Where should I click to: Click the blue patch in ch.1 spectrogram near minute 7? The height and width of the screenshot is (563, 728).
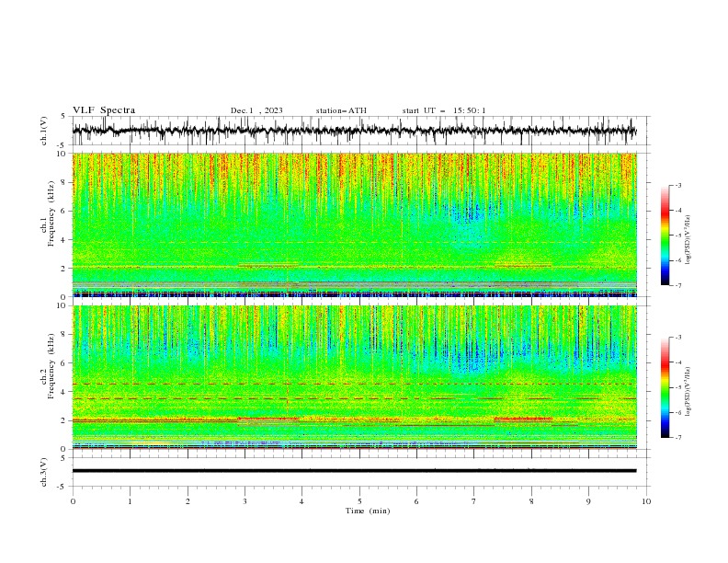click(x=469, y=213)
